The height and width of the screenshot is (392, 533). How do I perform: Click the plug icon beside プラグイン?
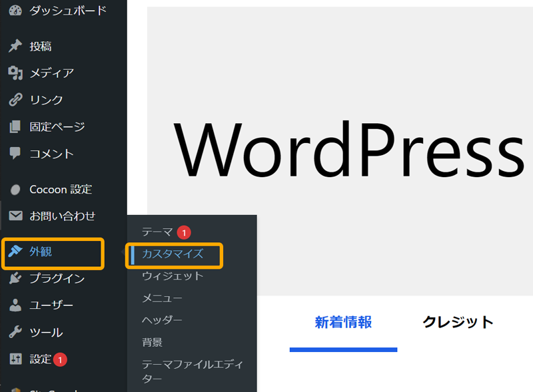point(15,278)
